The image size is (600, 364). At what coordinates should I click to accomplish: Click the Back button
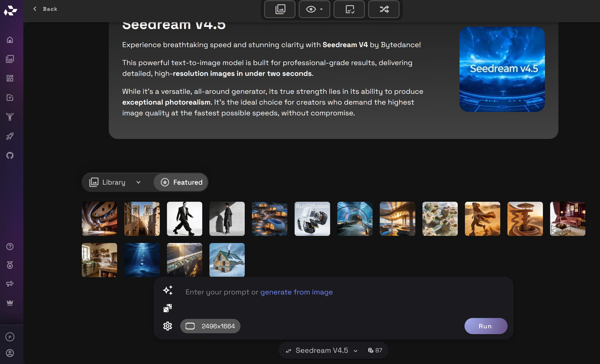coord(45,9)
